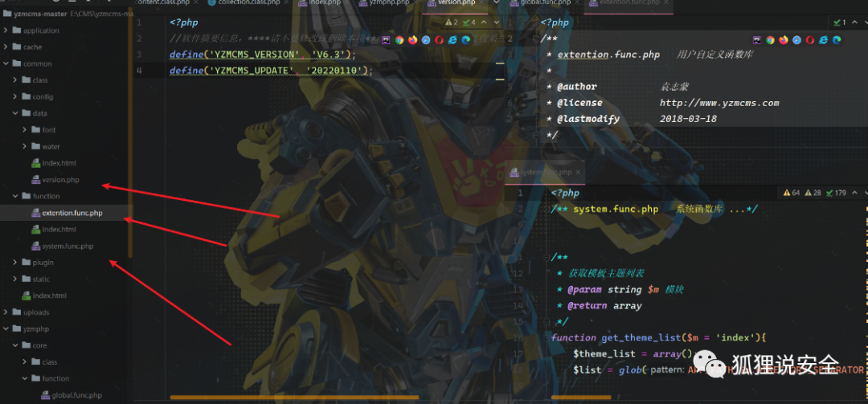868x404 pixels.
Task: Click horizontal scrollbar of version.php editor
Action: point(294,397)
